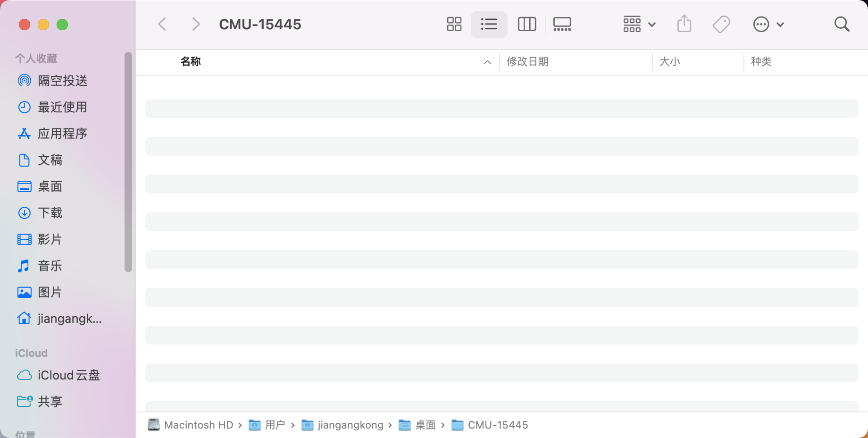Jump to 用户 in the path bar
Image resolution: width=868 pixels, height=438 pixels.
point(267,425)
